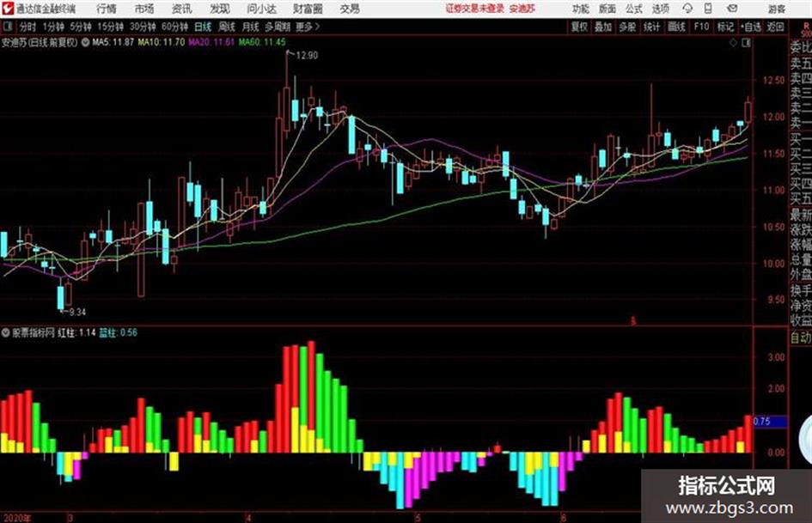Select the 30分钟 period

[143, 27]
